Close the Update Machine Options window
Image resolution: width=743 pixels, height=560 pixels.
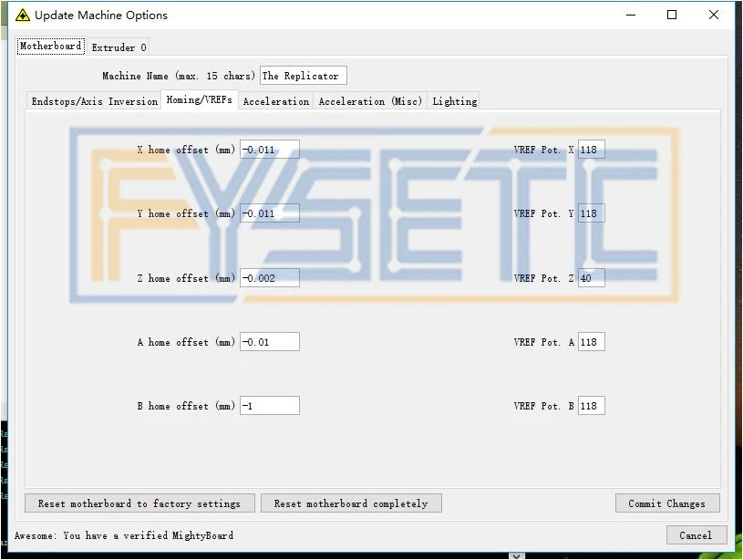click(714, 16)
